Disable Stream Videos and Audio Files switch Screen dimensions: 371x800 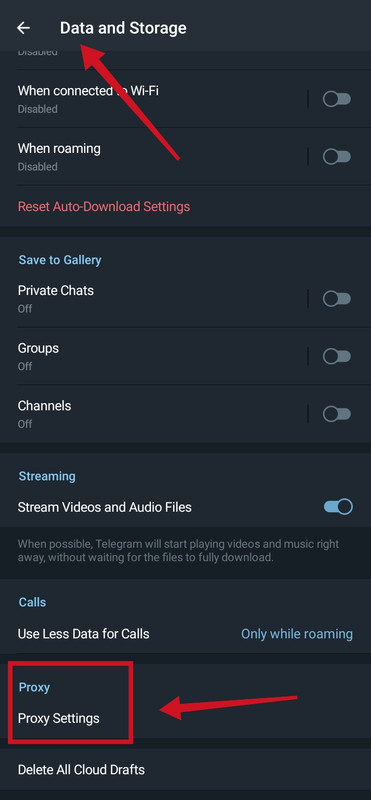pyautogui.click(x=338, y=507)
